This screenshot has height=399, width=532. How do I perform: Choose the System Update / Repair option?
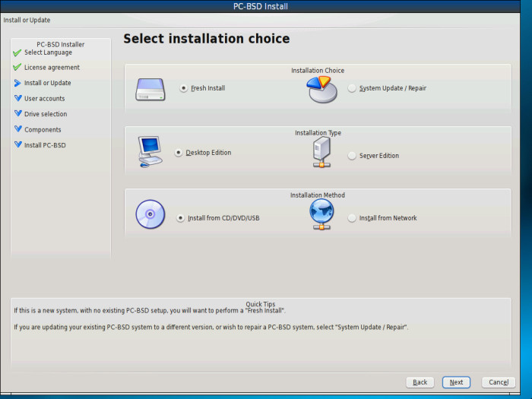352,88
